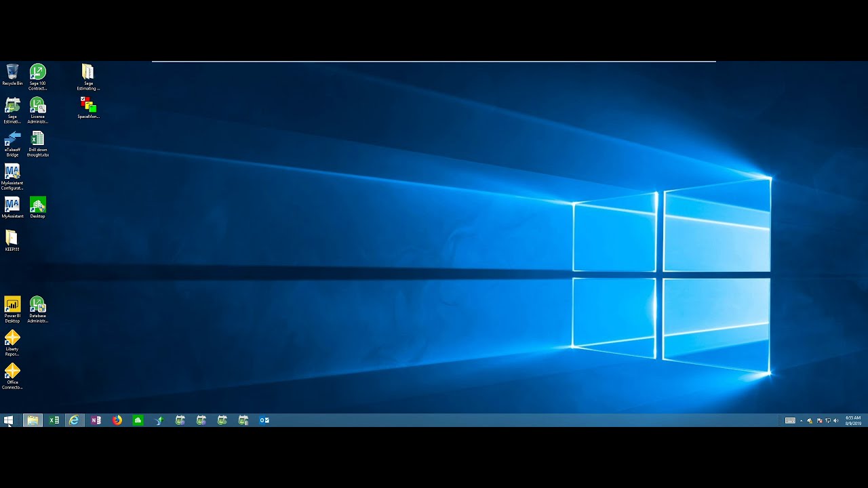Launch OneNote from the taskbar
868x488 pixels.
pyautogui.click(x=96, y=420)
